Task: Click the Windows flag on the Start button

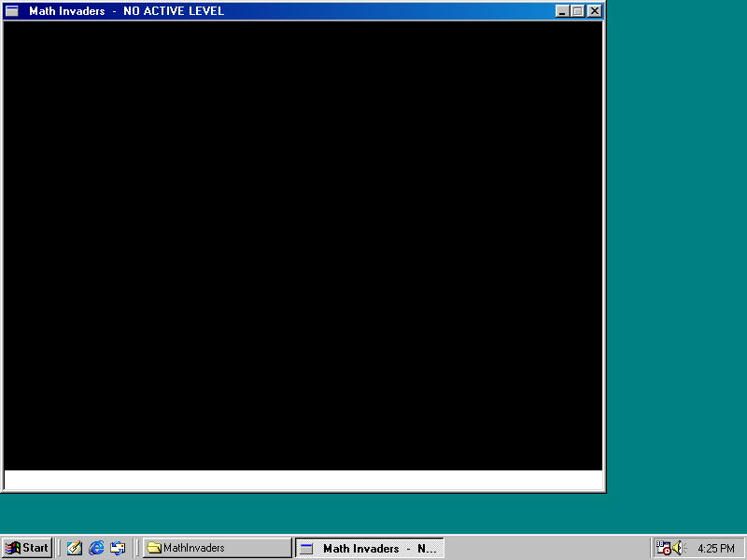Action: tap(15, 548)
